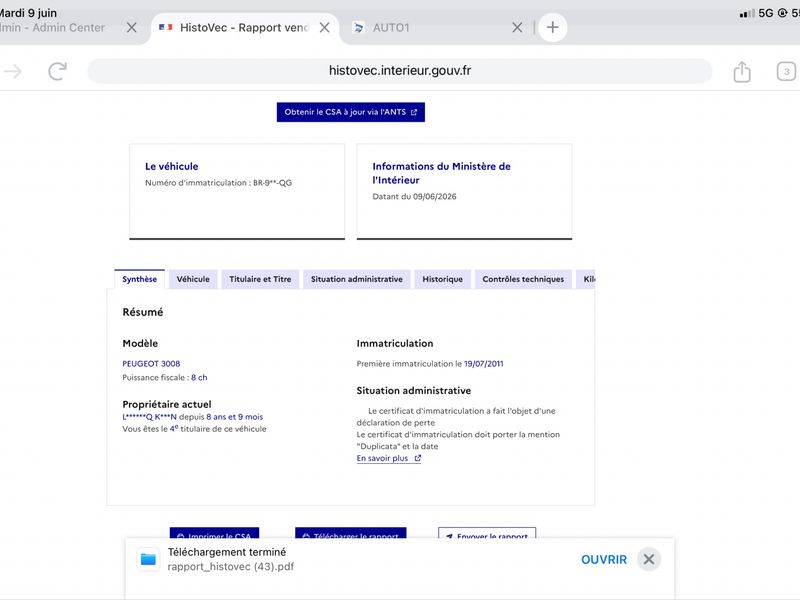Screen dimensions: 800x600
Task: Reload the HistoVec page
Action: pyautogui.click(x=58, y=71)
